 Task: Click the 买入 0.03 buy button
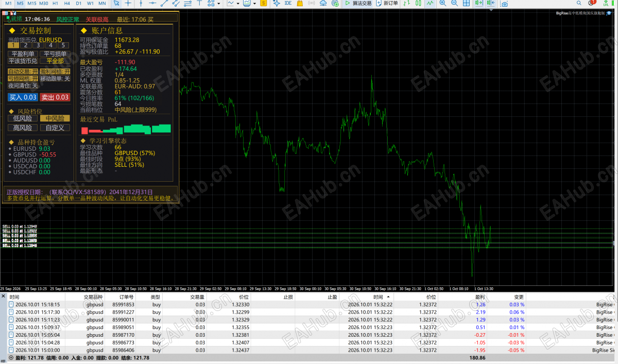click(x=23, y=97)
